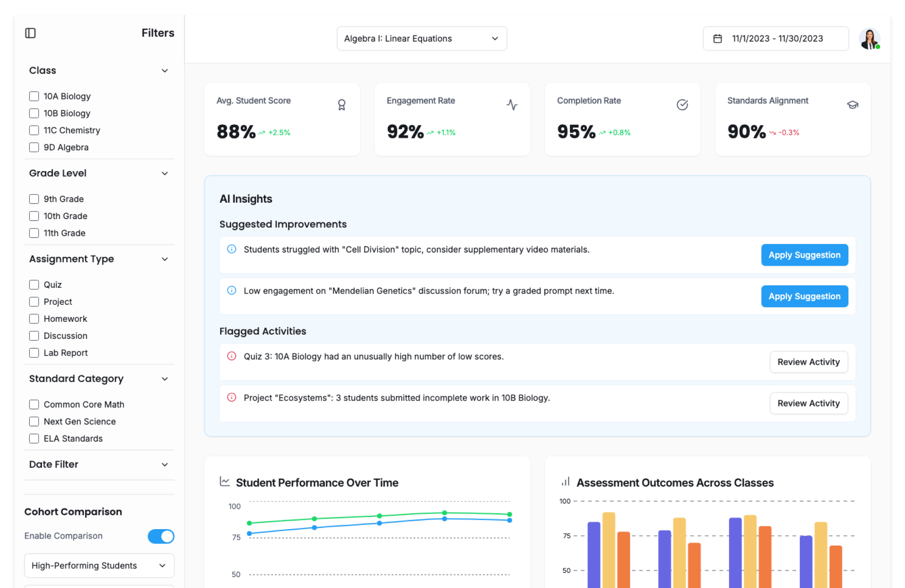The width and height of the screenshot is (905, 588).
Task: Open the user profile avatar
Action: [x=869, y=39]
